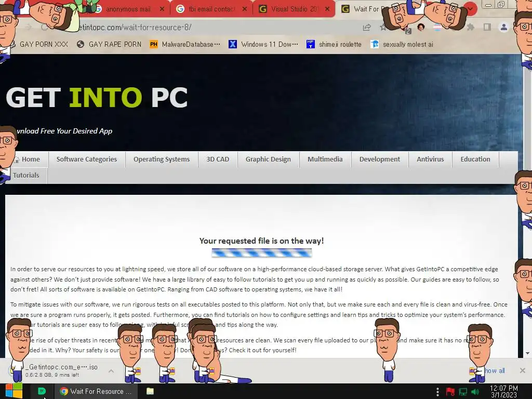Viewport: 532px width, 399px height.
Task: Open the Multimedia menu
Action: tap(325, 159)
